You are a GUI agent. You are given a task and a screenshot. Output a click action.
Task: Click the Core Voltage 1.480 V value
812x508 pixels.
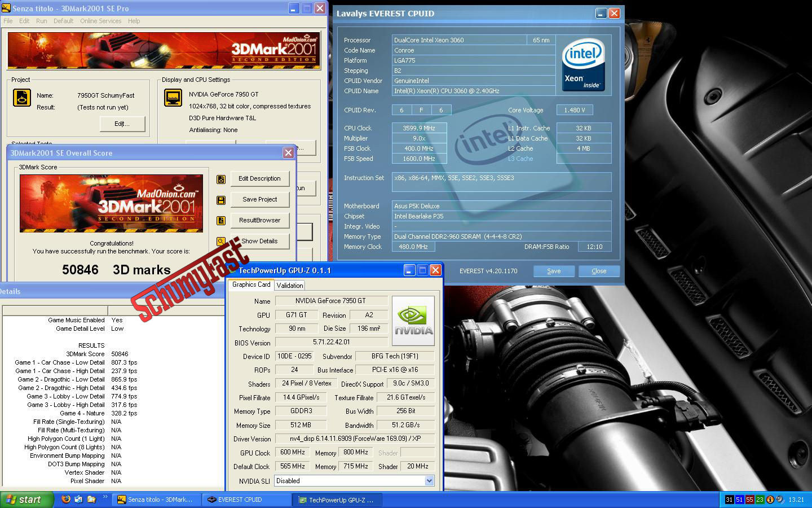[575, 110]
